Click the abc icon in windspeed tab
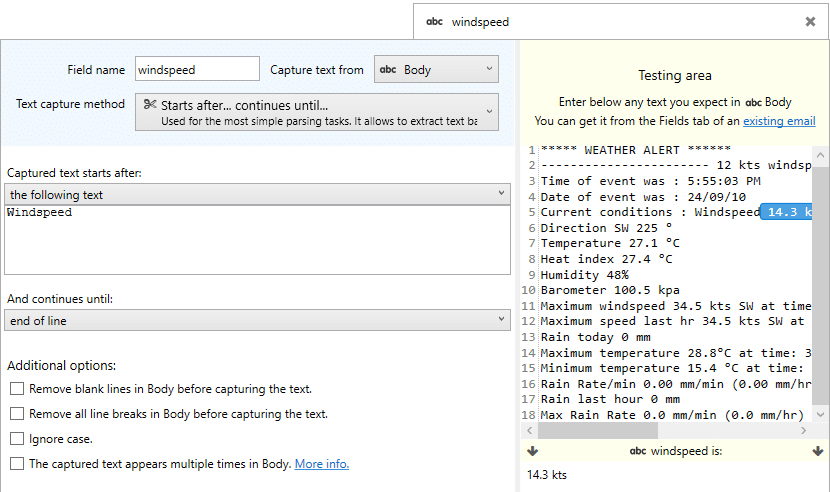The width and height of the screenshot is (830, 492). click(435, 22)
